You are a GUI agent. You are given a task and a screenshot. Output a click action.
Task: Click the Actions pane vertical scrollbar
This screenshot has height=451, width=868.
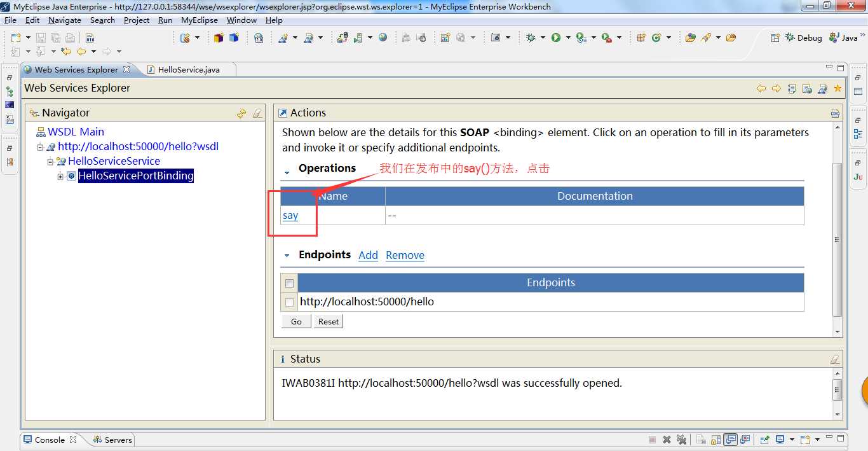click(837, 239)
